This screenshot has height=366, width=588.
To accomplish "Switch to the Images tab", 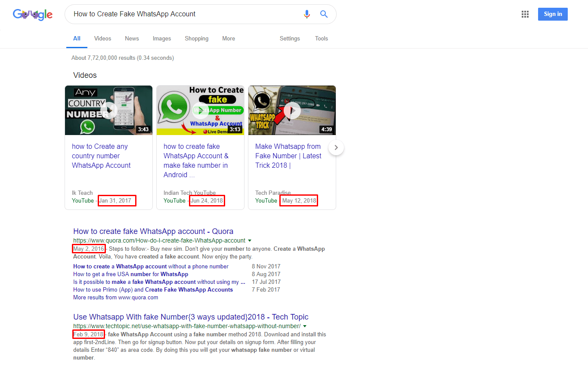I will [162, 39].
